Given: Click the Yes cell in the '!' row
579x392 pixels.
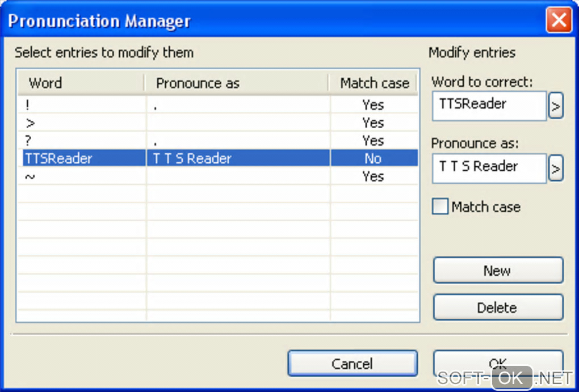Looking at the screenshot, I should tap(373, 105).
